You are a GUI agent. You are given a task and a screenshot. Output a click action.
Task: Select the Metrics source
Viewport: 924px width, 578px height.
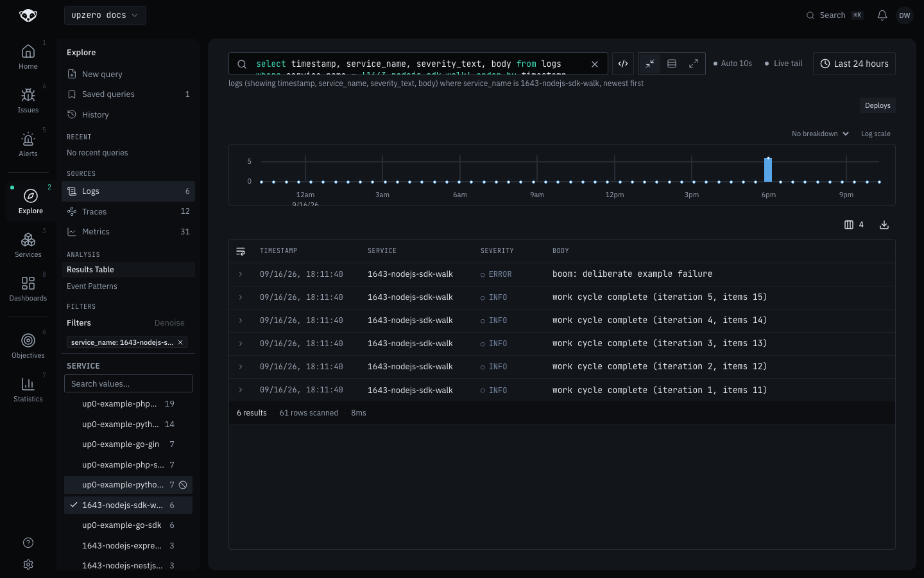click(128, 232)
